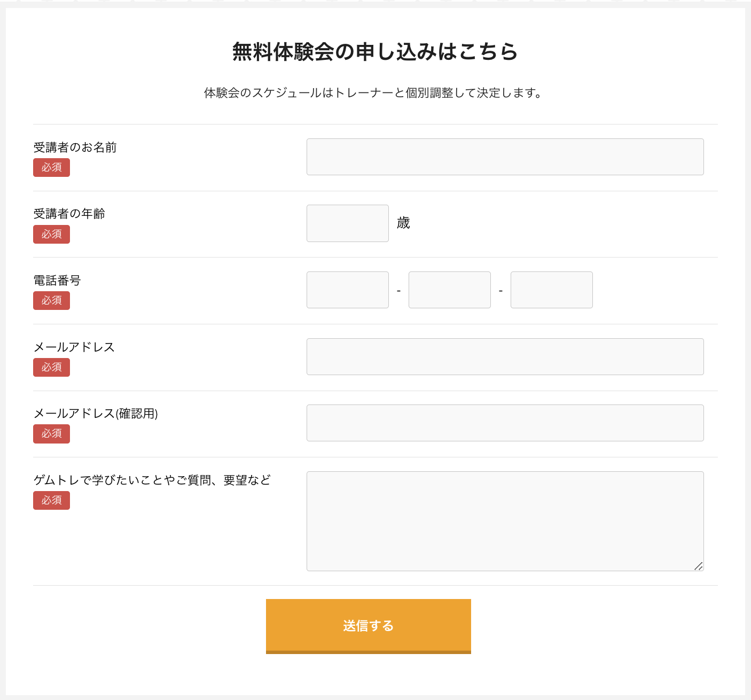Screen dimensions: 751x700
Task: Focus the メールアドレス input field
Action: (x=505, y=356)
